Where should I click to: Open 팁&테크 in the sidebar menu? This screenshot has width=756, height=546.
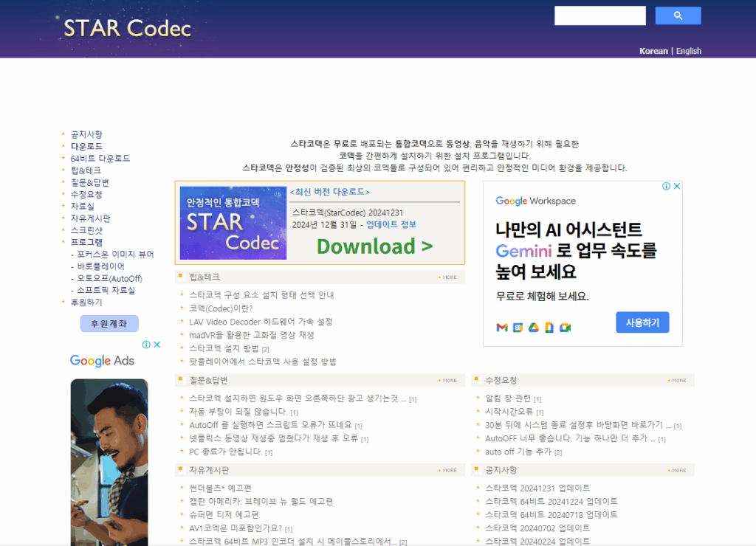pyautogui.click(x=86, y=170)
